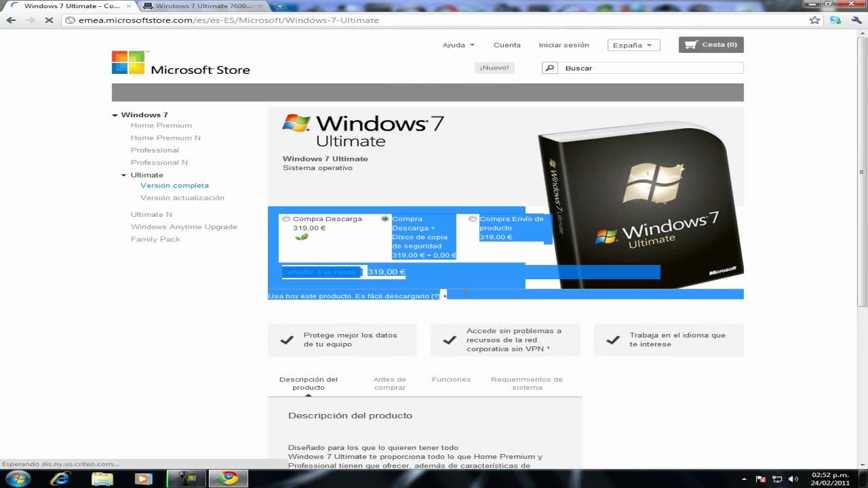The image size is (868, 488).
Task: Bookmark this page with the star icon
Action: (814, 20)
